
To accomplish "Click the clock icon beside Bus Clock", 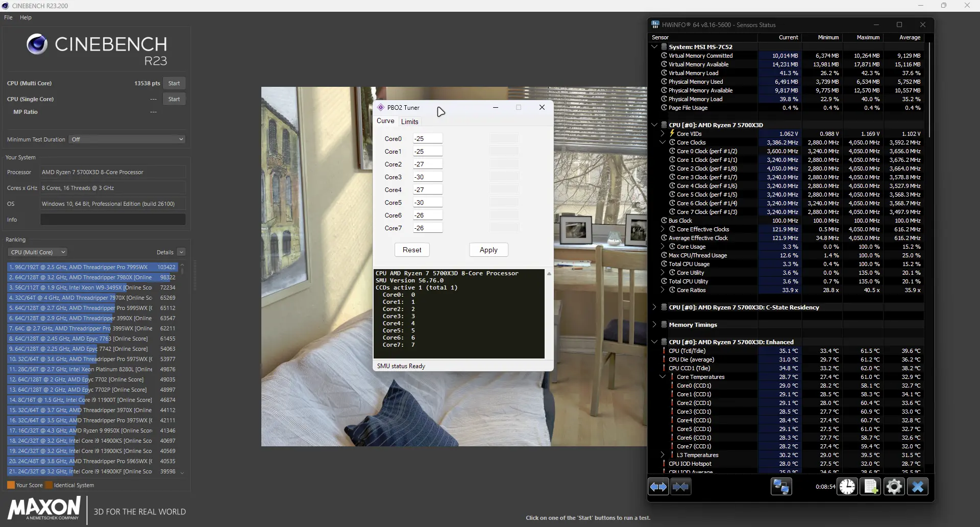I will pos(664,221).
